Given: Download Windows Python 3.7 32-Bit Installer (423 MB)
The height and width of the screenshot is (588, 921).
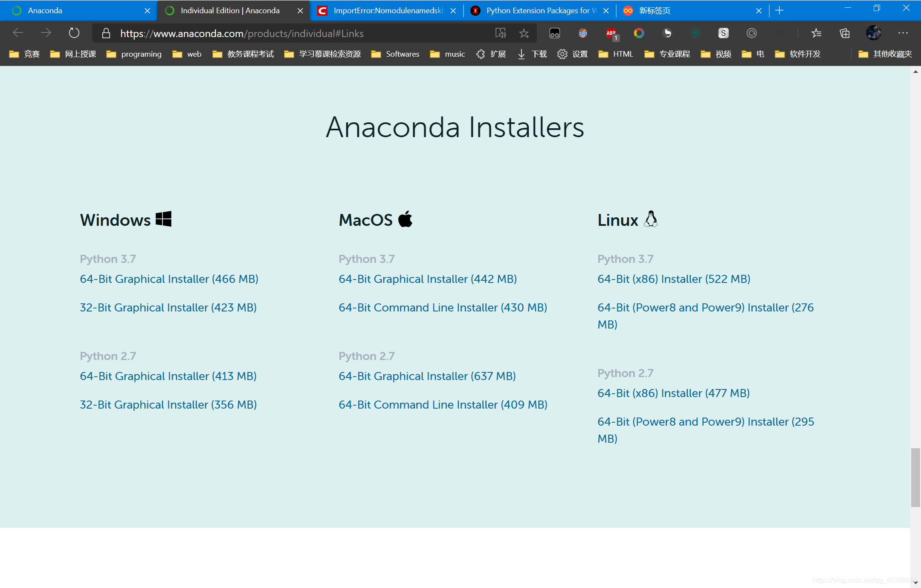Looking at the screenshot, I should (168, 308).
